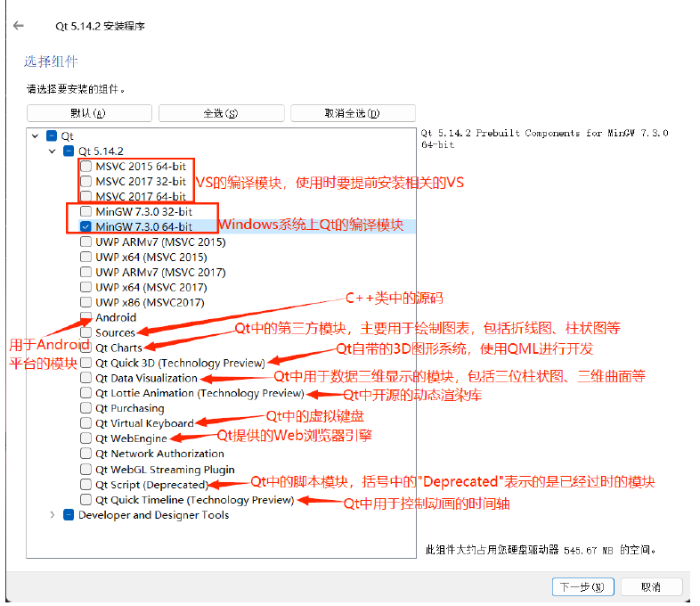This screenshot has width=700, height=606.
Task: Select the Qt Virtual Keyboard label
Action: point(144,423)
